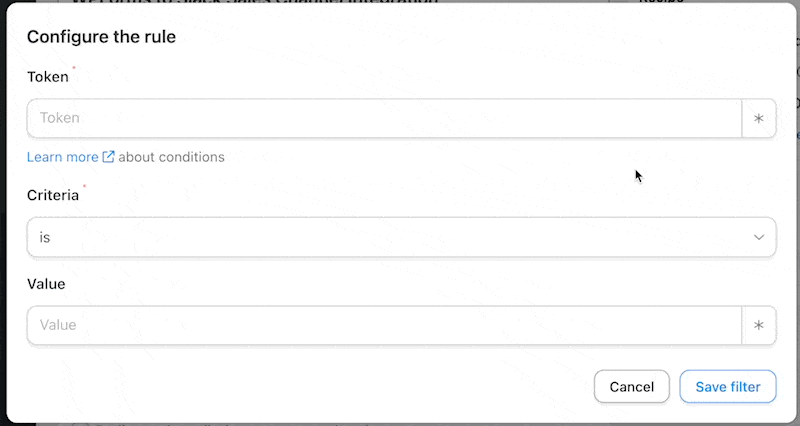800x426 pixels.
Task: Click the chevron arrow in the Criteria box
Action: click(x=759, y=237)
